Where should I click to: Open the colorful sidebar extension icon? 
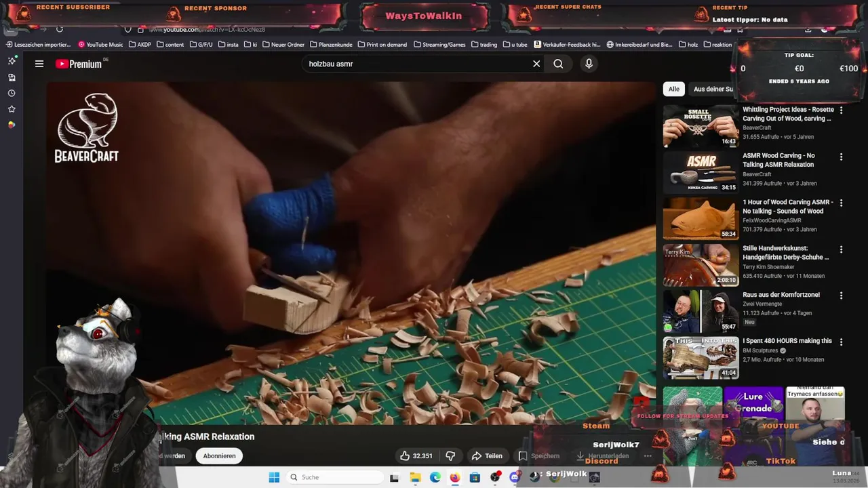click(x=12, y=125)
